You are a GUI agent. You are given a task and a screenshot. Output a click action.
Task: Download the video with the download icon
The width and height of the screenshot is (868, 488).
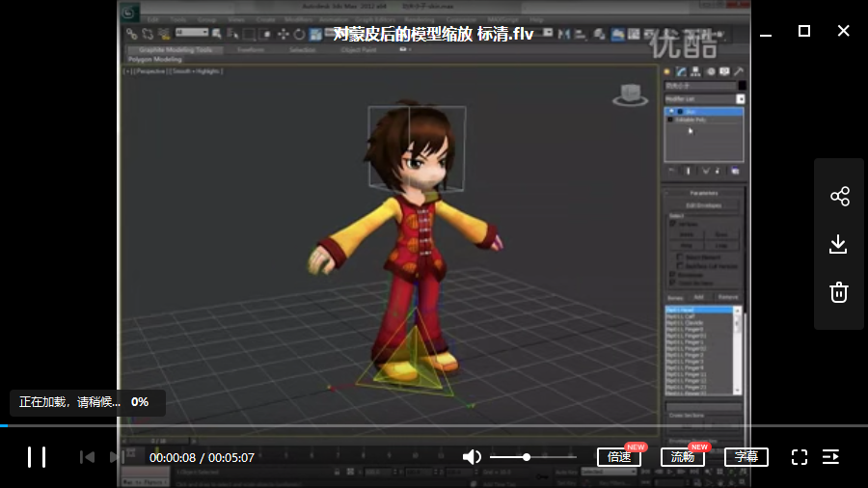pos(839,244)
